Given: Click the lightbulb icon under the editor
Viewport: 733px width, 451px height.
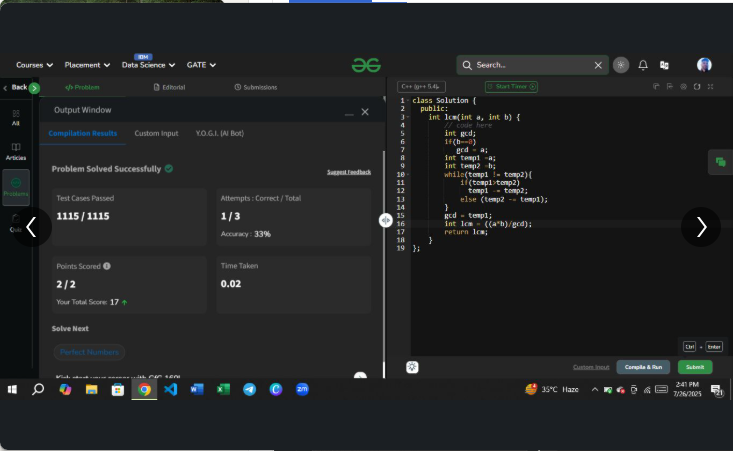Looking at the screenshot, I should pyautogui.click(x=412, y=367).
